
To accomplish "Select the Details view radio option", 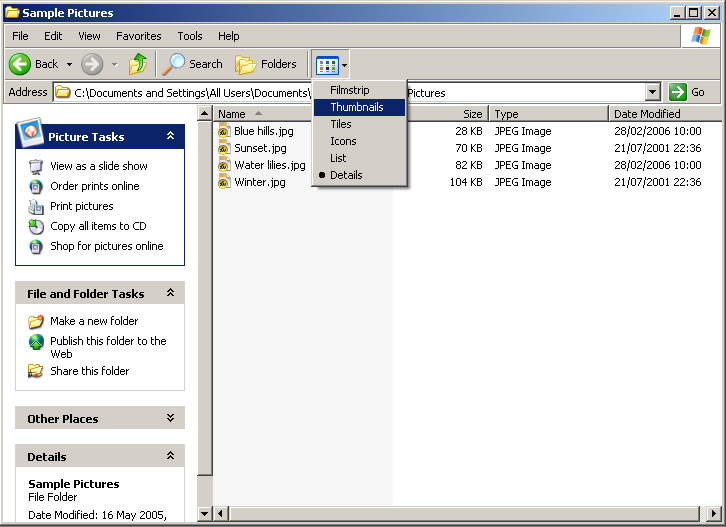I will tap(346, 175).
